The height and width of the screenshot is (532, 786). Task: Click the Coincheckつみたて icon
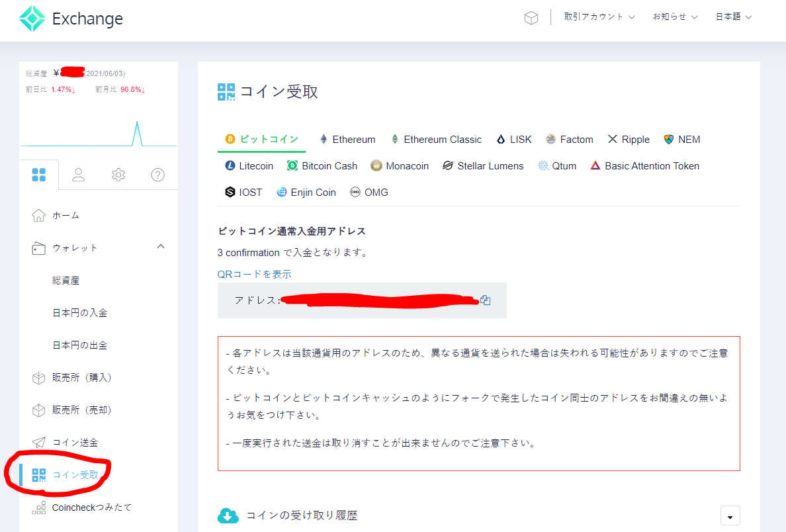(39, 507)
